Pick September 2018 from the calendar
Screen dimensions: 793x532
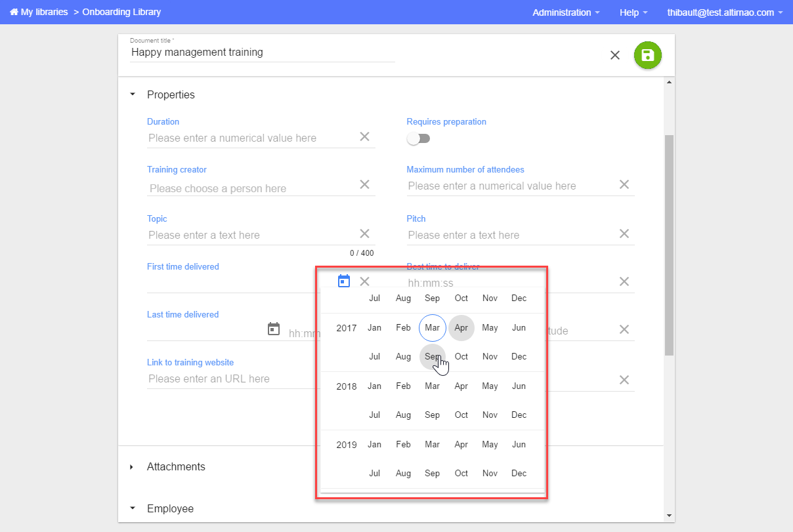(x=433, y=415)
